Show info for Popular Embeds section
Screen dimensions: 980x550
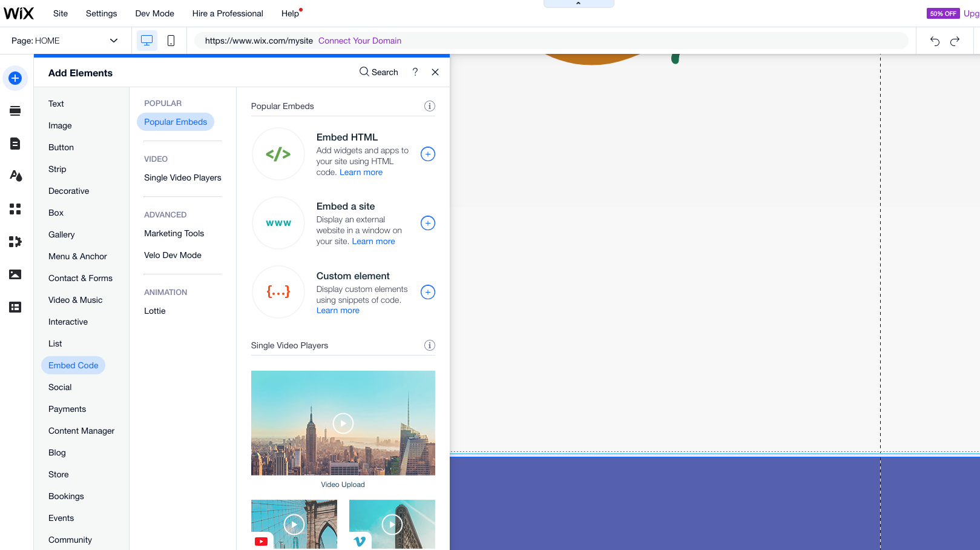click(x=430, y=106)
